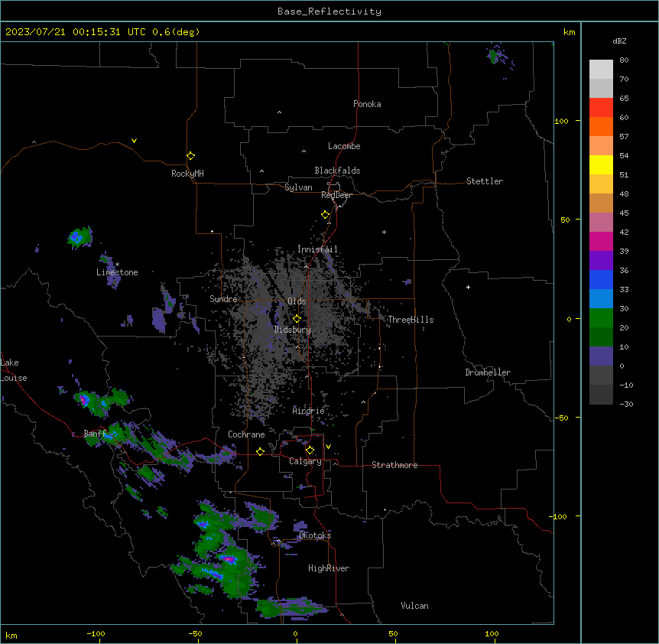Click the dBZ legend heading
The height and width of the screenshot is (644, 659).
pyautogui.click(x=619, y=41)
